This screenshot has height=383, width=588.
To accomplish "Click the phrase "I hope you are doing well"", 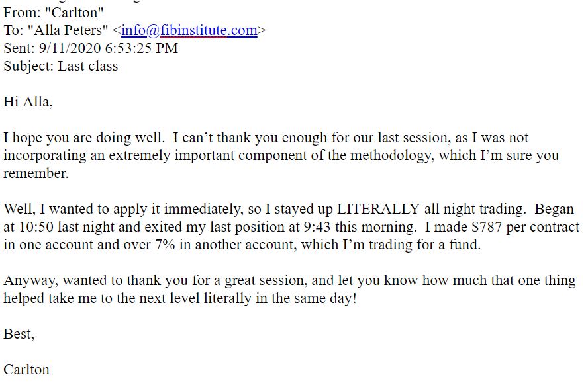I will [x=84, y=138].
